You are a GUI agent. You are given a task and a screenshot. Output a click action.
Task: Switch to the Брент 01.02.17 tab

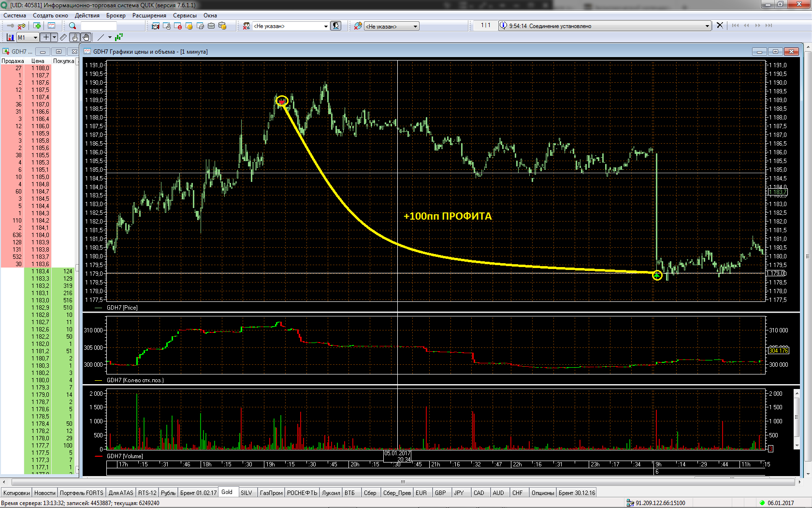[x=198, y=493]
